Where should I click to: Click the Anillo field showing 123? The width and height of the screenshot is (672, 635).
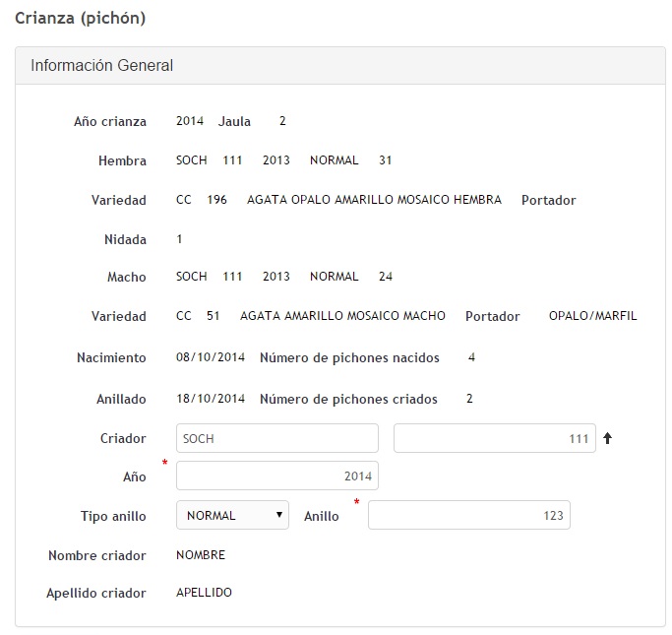[x=468, y=515]
